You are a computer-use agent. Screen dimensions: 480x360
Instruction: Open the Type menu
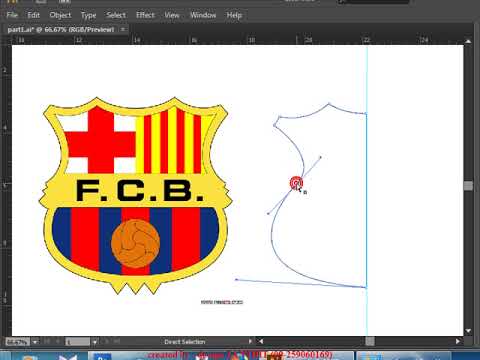88,15
